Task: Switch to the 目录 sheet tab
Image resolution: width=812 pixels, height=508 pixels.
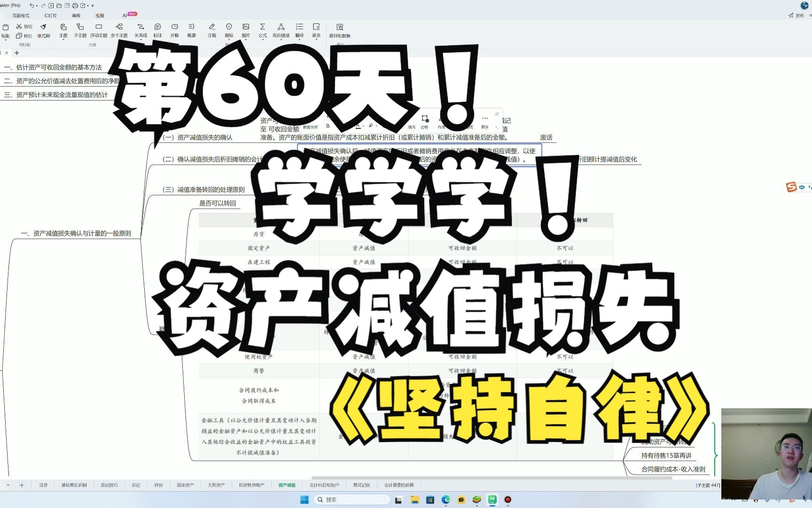Action: [43, 485]
